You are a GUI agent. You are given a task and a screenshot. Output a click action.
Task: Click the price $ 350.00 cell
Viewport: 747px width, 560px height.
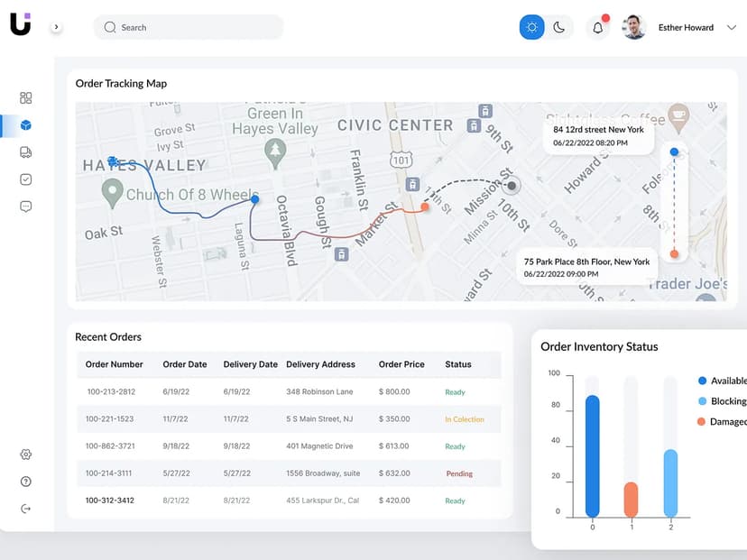pos(394,419)
